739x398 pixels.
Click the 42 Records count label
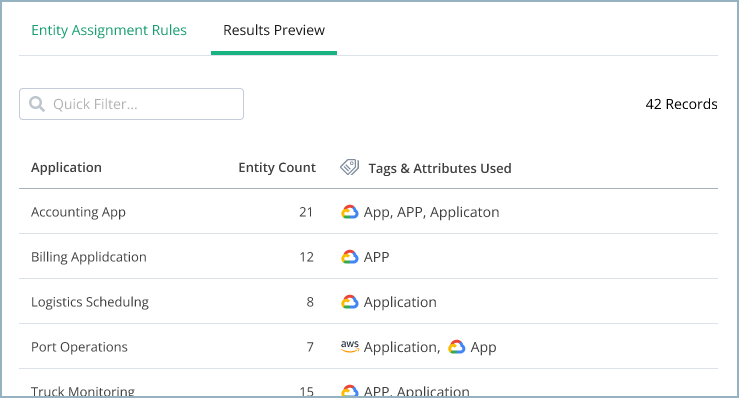click(681, 104)
